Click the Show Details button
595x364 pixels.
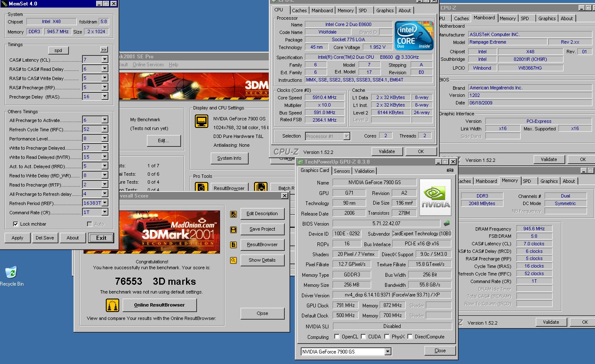coord(262,260)
